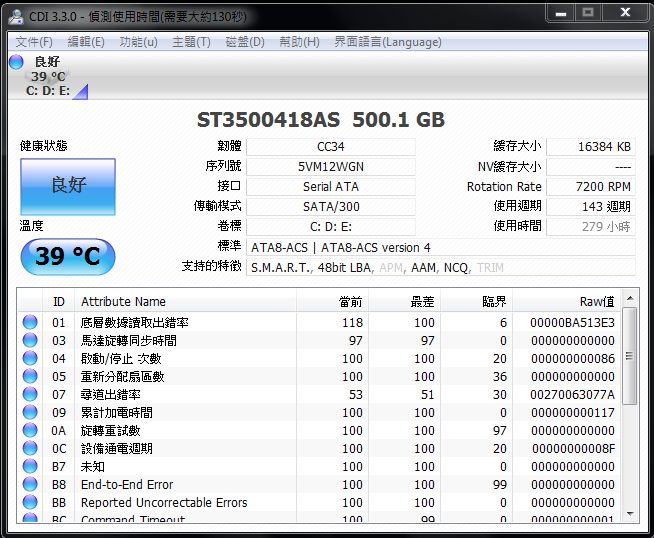Image resolution: width=654 pixels, height=538 pixels.
Task: Click status orb for attribute ID 0A
Action: 30,430
